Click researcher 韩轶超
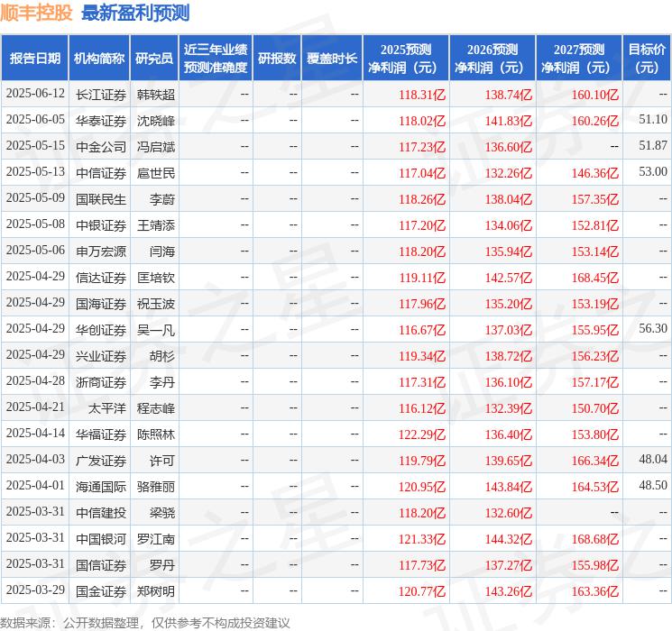 click(155, 95)
